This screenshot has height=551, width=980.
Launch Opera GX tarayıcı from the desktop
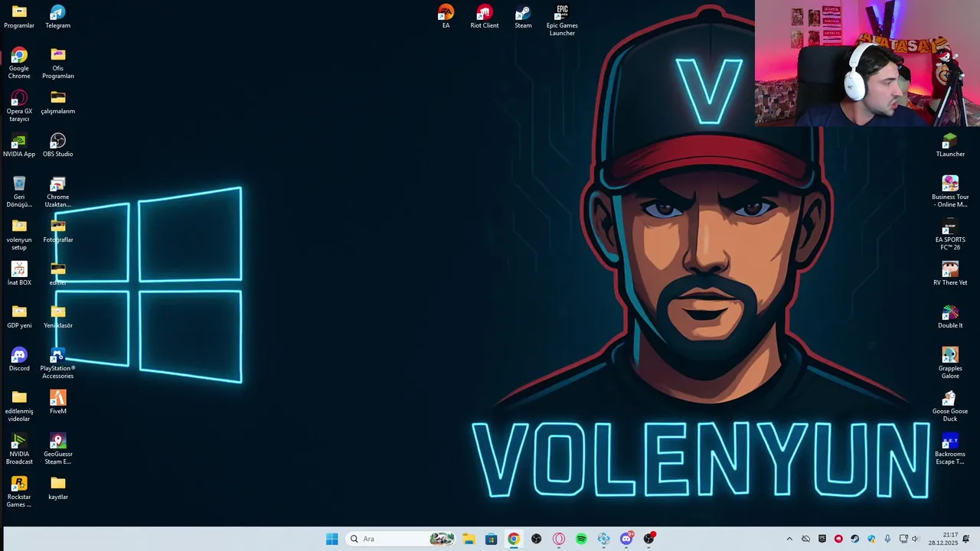[19, 106]
